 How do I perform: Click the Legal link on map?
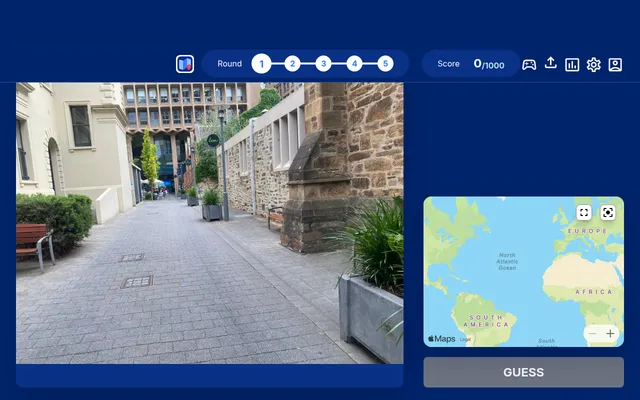click(x=465, y=339)
